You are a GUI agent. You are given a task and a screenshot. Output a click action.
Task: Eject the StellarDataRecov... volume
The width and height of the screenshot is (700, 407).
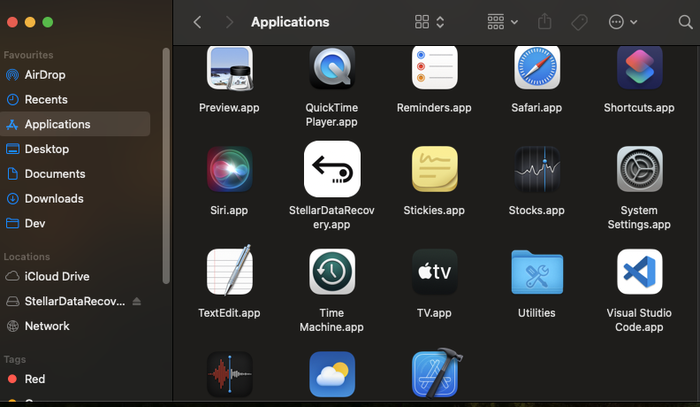[137, 301]
